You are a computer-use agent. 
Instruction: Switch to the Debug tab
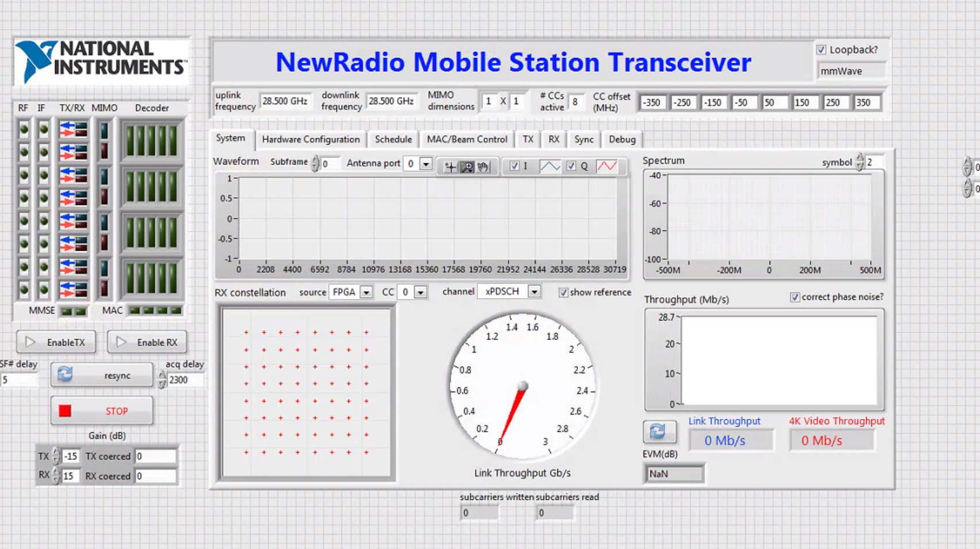click(x=622, y=140)
